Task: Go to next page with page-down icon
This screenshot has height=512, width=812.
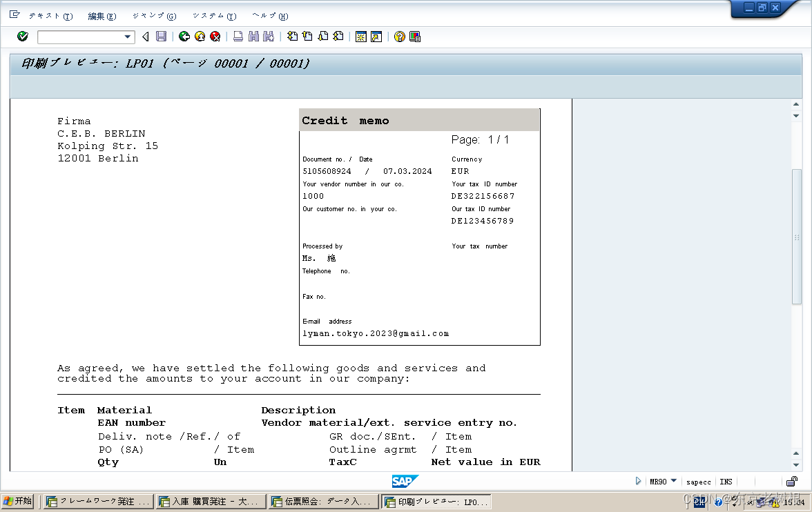Action: pos(322,37)
